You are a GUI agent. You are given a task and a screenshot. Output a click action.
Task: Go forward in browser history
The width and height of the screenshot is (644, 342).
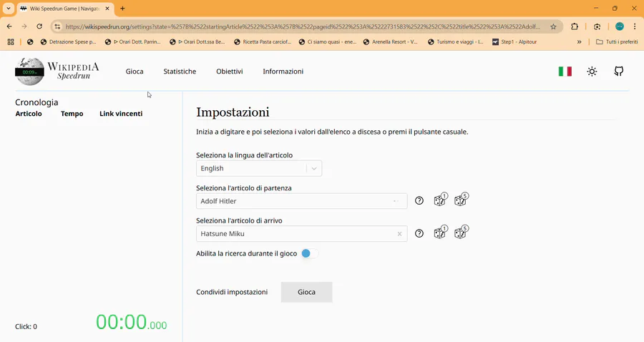24,26
